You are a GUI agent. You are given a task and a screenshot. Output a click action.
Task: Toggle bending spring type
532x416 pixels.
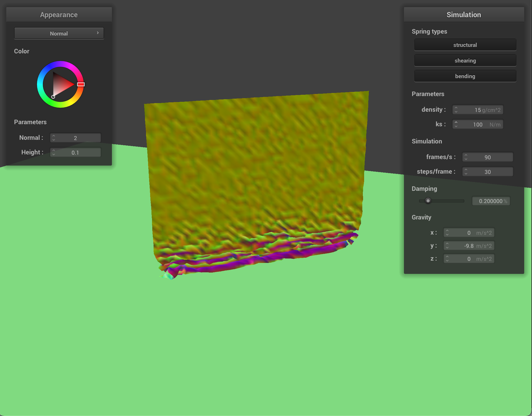click(x=465, y=76)
